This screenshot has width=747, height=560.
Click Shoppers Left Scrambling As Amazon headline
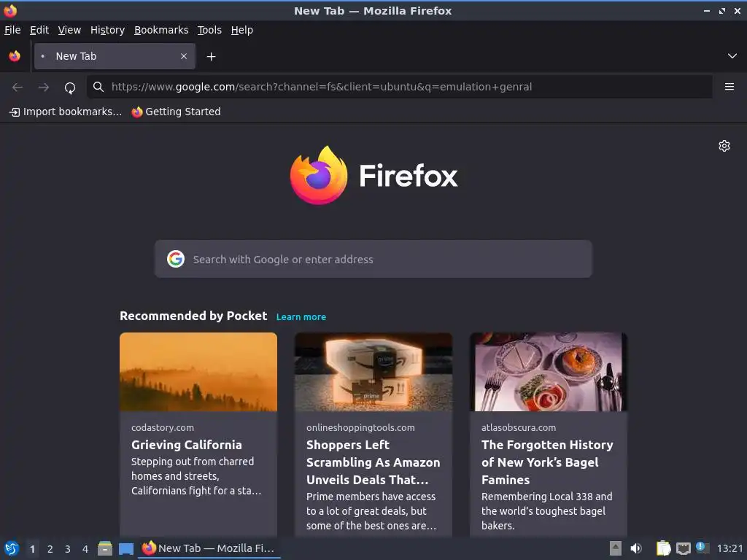point(373,462)
